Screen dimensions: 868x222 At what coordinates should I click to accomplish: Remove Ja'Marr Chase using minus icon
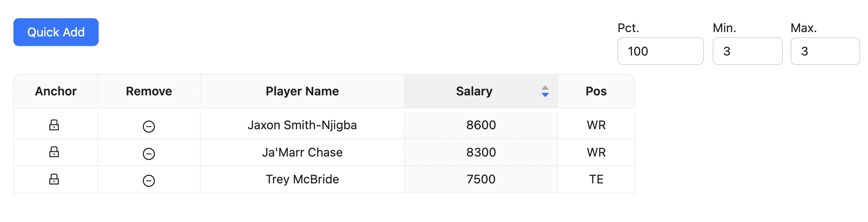(x=149, y=153)
